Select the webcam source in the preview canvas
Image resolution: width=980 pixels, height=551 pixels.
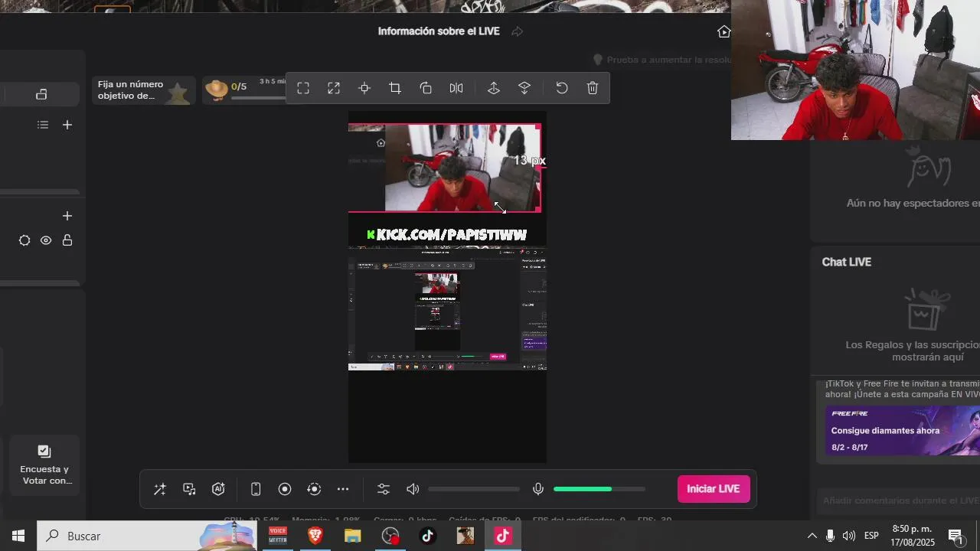[x=444, y=167]
